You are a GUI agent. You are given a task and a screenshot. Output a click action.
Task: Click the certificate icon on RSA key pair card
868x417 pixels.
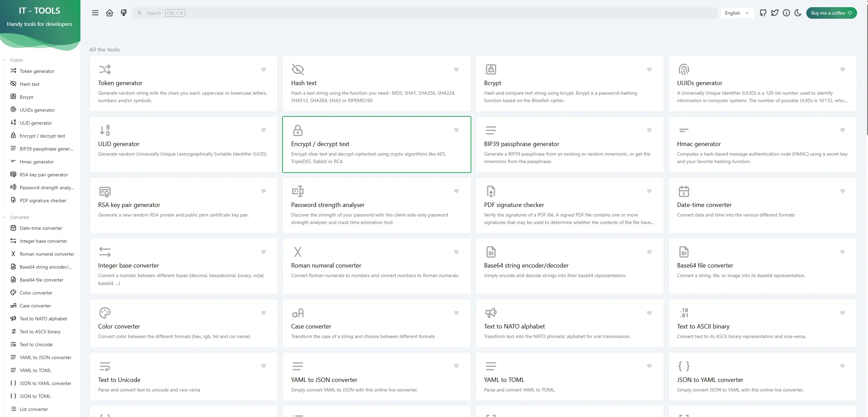(105, 191)
